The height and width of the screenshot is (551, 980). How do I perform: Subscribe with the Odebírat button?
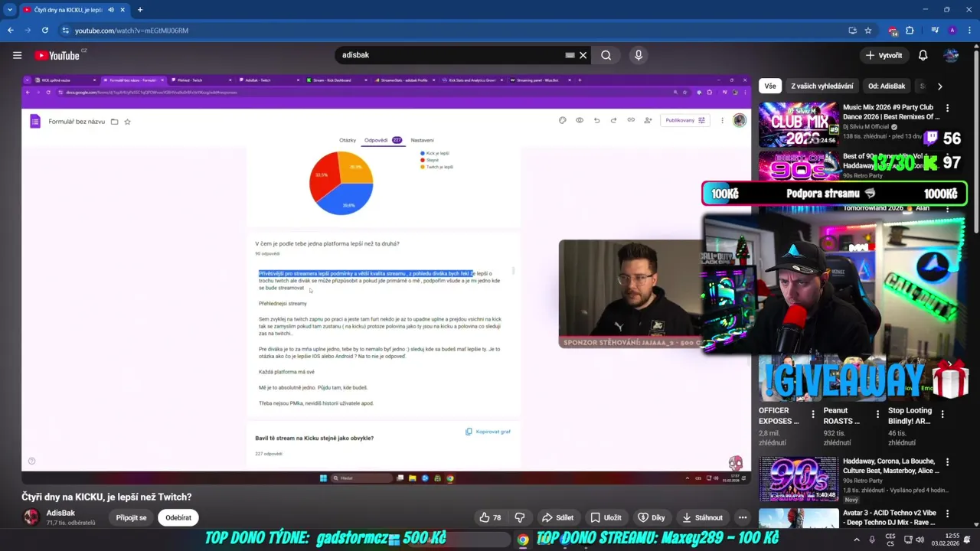pos(178,517)
